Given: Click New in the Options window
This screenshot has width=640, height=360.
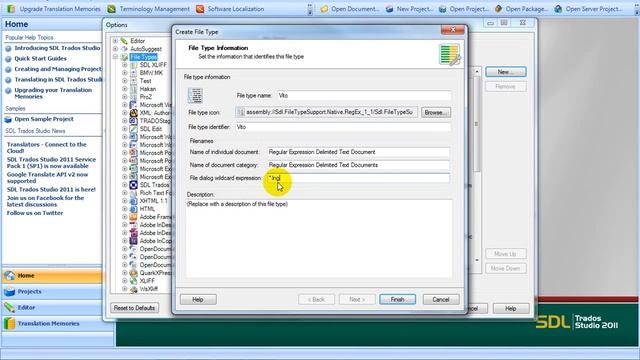Looking at the screenshot, I should [506, 72].
